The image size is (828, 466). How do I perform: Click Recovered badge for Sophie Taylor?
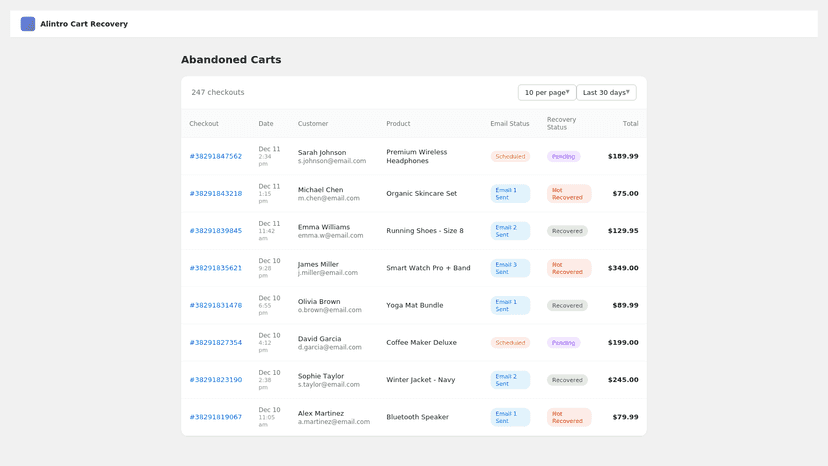click(x=567, y=380)
